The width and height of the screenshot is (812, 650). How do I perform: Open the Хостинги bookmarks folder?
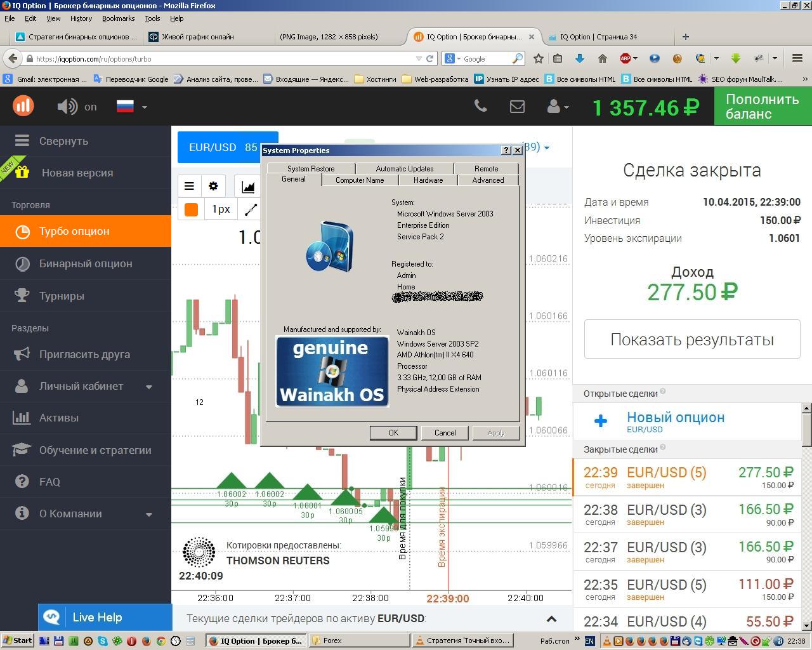tap(375, 79)
